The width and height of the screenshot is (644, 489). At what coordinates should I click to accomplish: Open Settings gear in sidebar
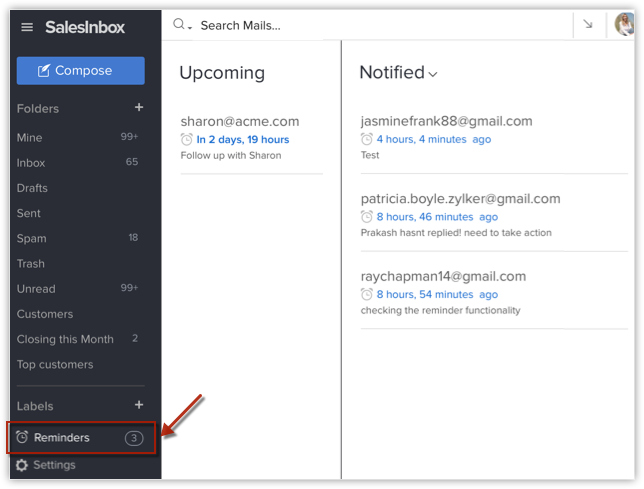point(22,465)
